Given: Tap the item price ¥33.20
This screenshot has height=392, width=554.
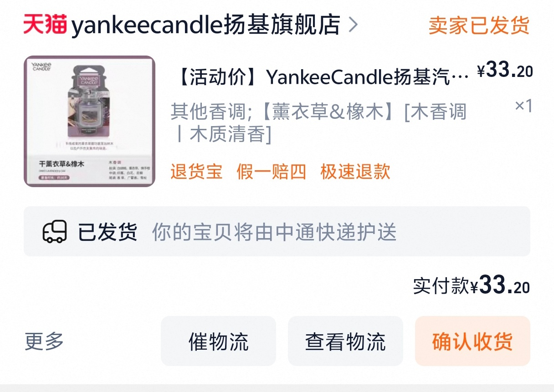Looking at the screenshot, I should click(505, 71).
